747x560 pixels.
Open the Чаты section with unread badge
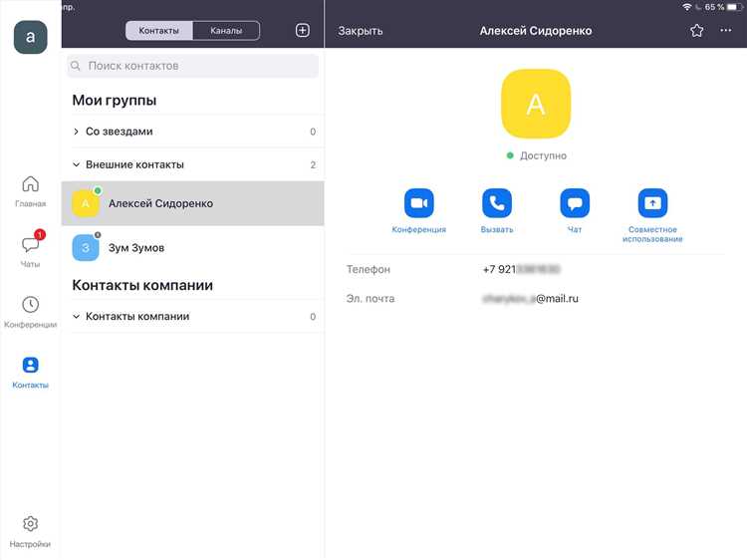coord(31,249)
